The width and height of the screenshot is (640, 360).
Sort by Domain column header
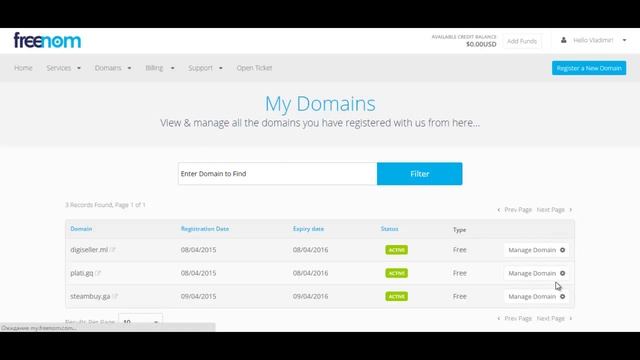tap(81, 229)
